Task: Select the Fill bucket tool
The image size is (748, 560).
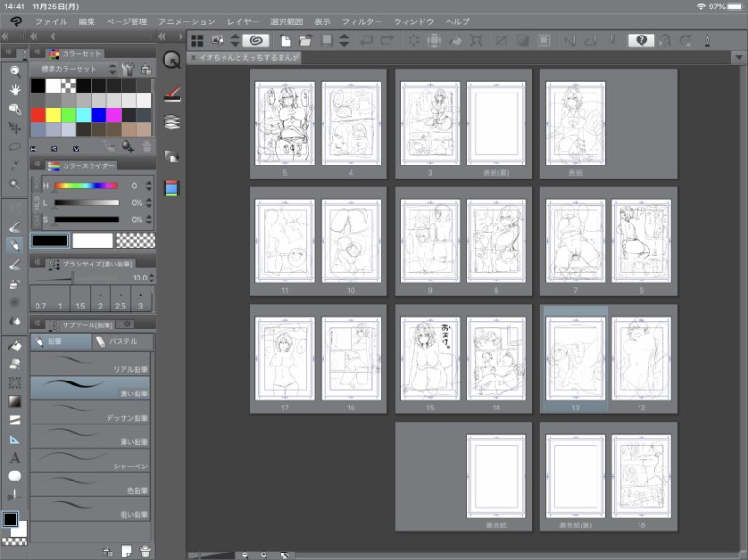Action: tap(15, 345)
